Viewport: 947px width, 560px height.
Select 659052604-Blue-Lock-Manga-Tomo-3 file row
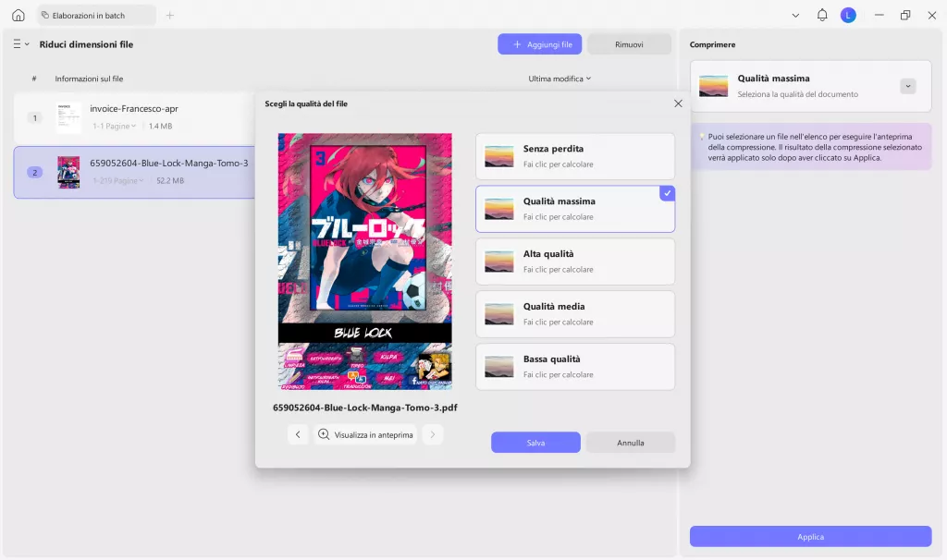tap(134, 172)
